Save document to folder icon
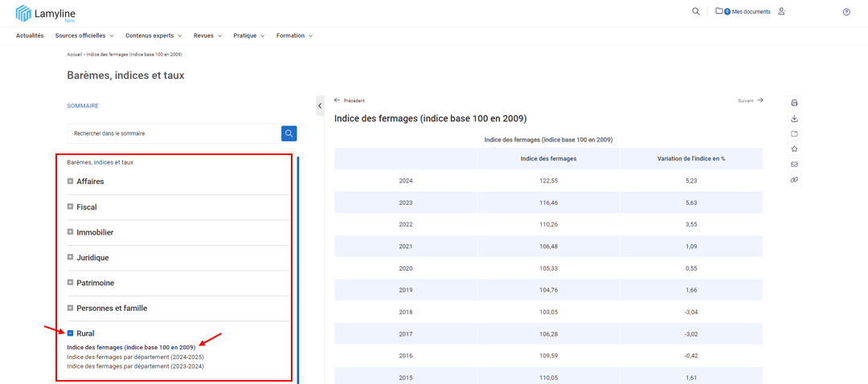 tap(794, 133)
